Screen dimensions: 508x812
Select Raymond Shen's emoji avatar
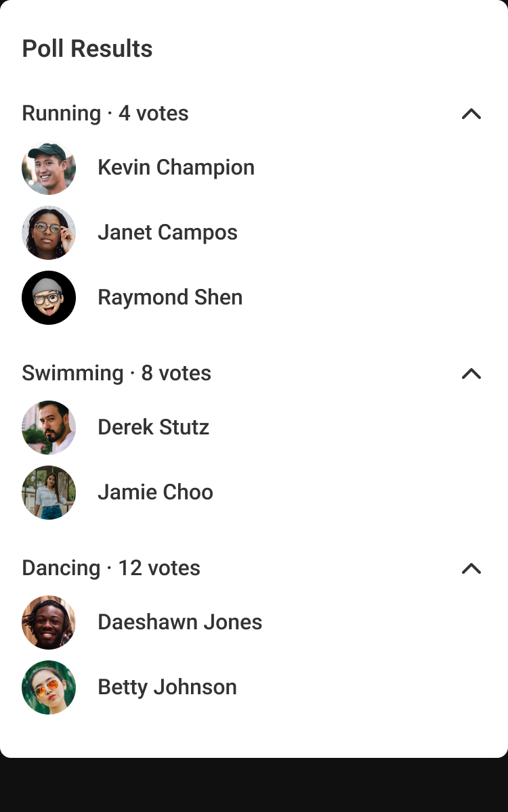point(49,298)
